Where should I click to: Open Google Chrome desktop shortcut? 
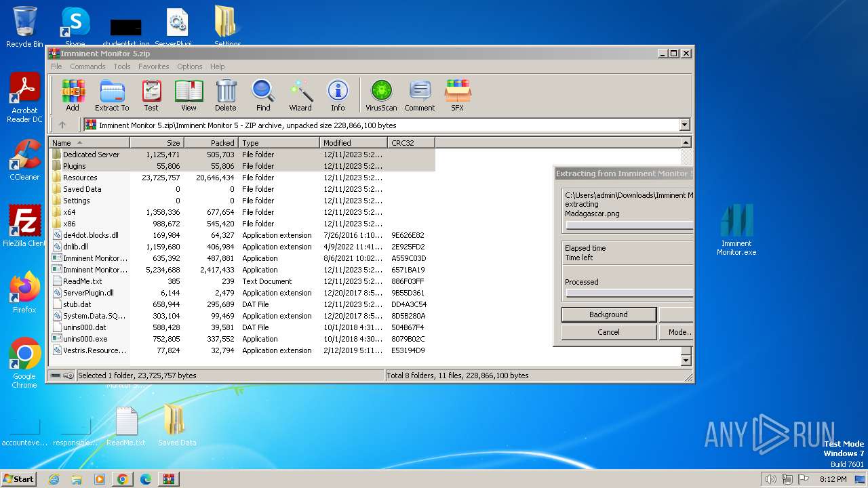click(x=24, y=363)
